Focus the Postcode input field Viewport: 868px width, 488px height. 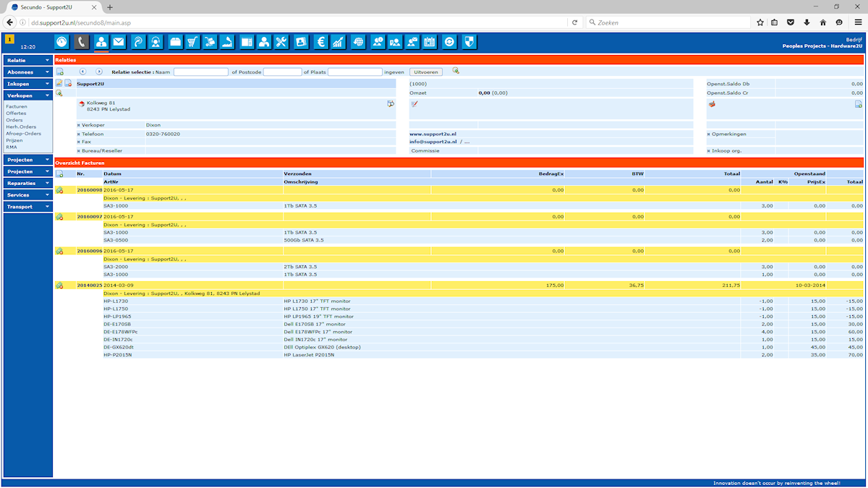pos(282,72)
